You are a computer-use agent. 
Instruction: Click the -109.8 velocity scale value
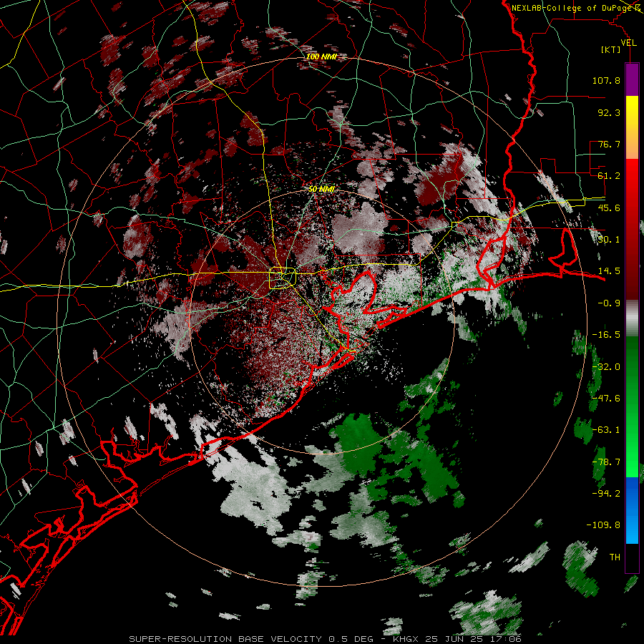click(603, 525)
